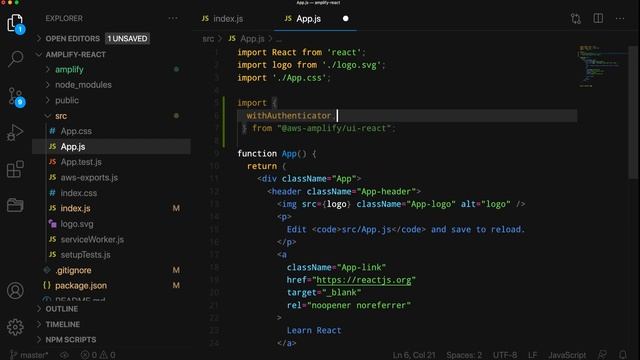Open package.json file

click(81, 286)
